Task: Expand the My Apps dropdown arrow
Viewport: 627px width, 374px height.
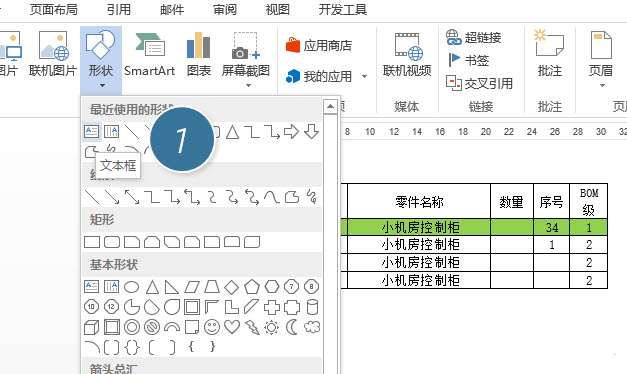Action: click(x=364, y=76)
